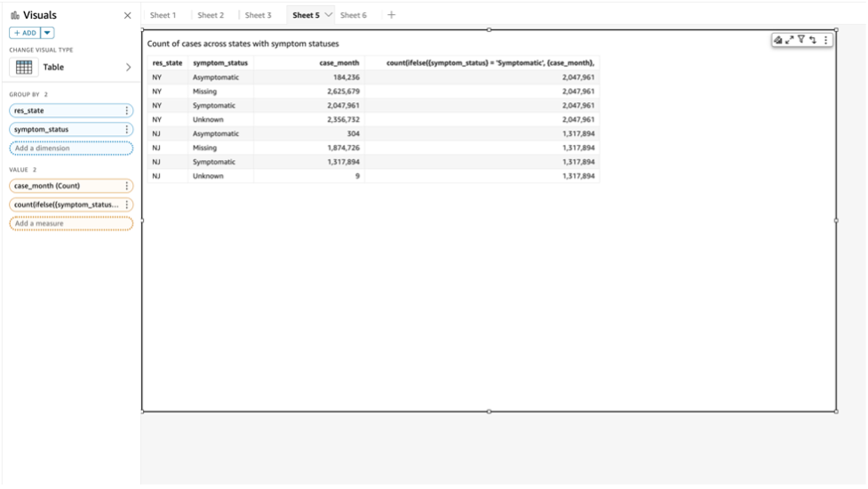Open the visual's three-dot options menu

(x=825, y=40)
